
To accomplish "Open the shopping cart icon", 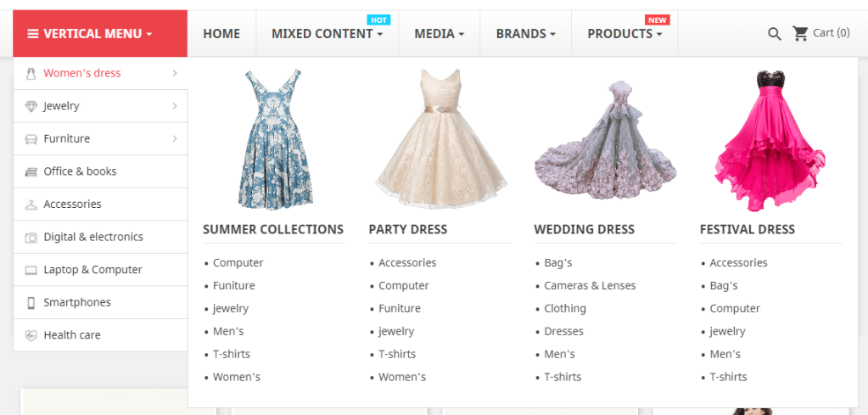I will [800, 33].
